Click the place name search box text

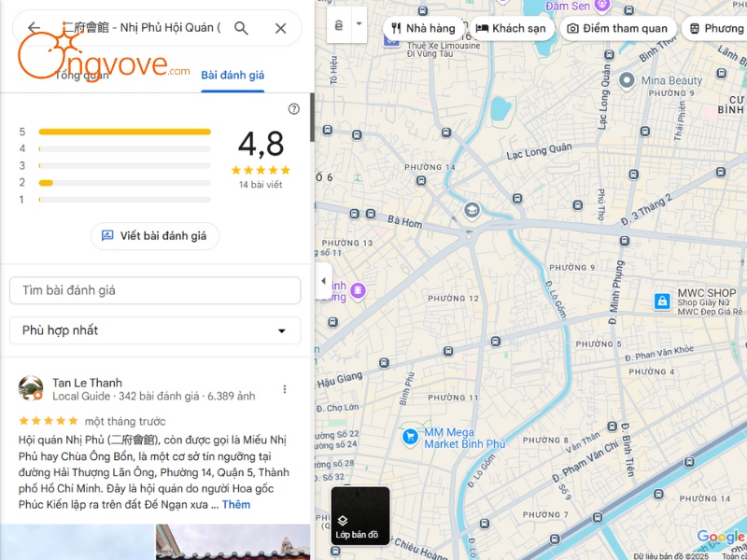(142, 28)
